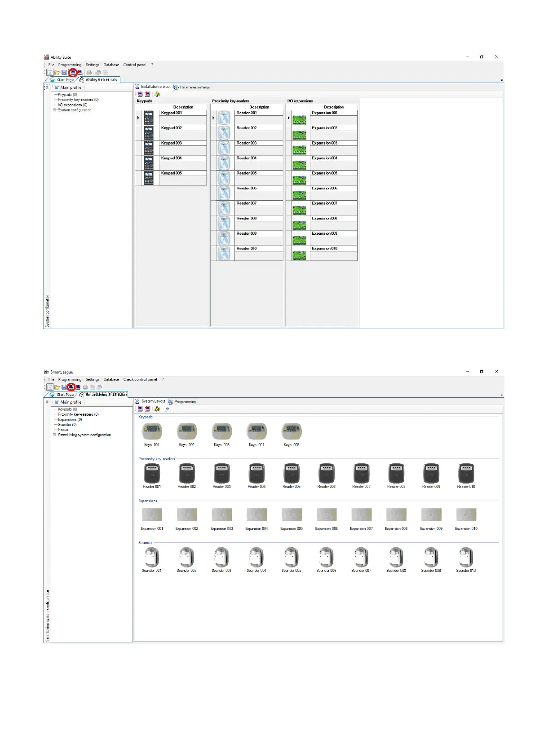The height and width of the screenshot is (756, 535).
Task: Open the Check control panel menu in SmartLeague
Action: point(140,379)
